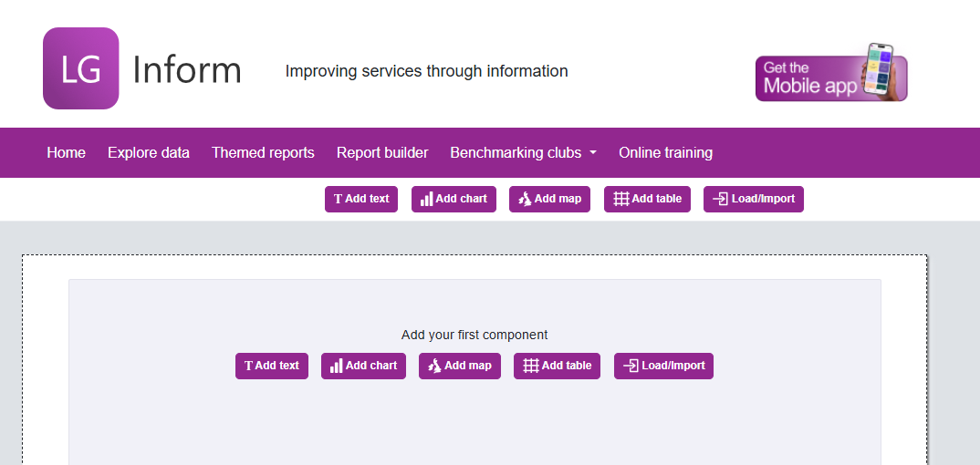Click Add text in top toolbar

pos(361,199)
